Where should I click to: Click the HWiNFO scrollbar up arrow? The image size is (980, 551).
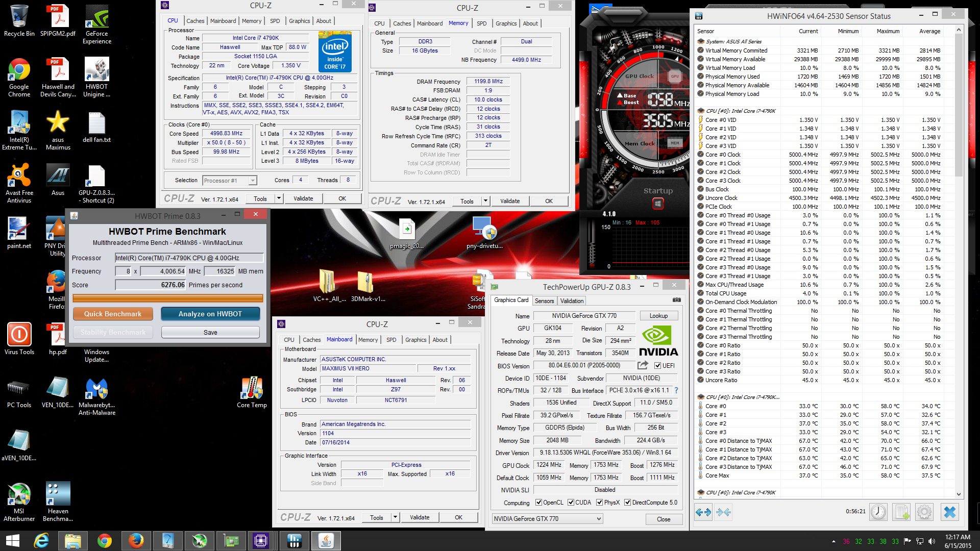(959, 30)
